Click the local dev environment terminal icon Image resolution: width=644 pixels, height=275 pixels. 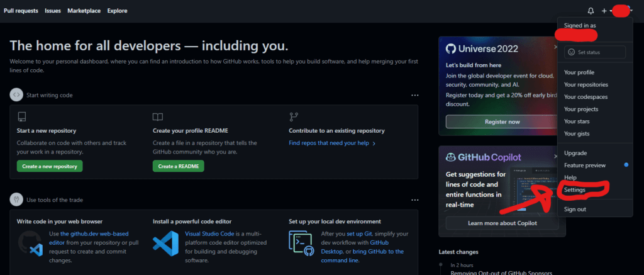[301, 244]
